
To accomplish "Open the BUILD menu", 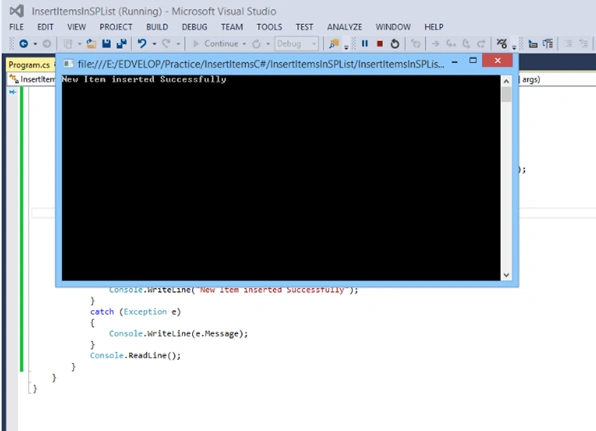I will [157, 27].
